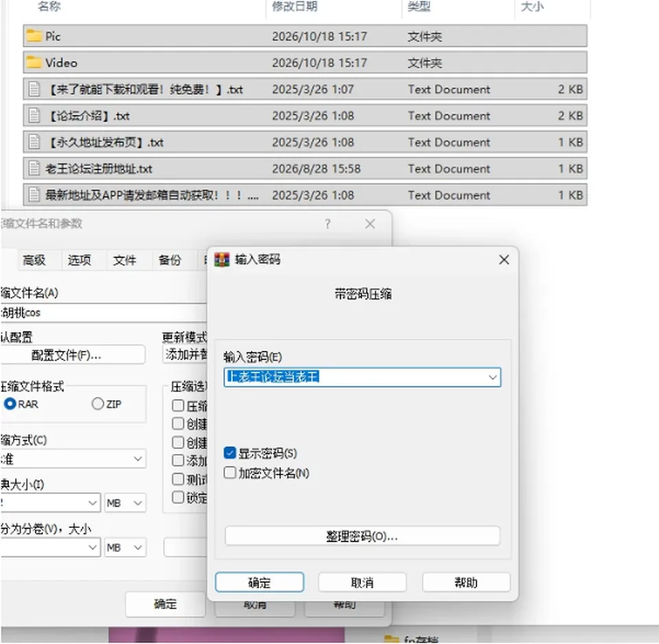Open the 更新模式 update mode dropdown
Viewport: 659px width, 644px height.
185,355
